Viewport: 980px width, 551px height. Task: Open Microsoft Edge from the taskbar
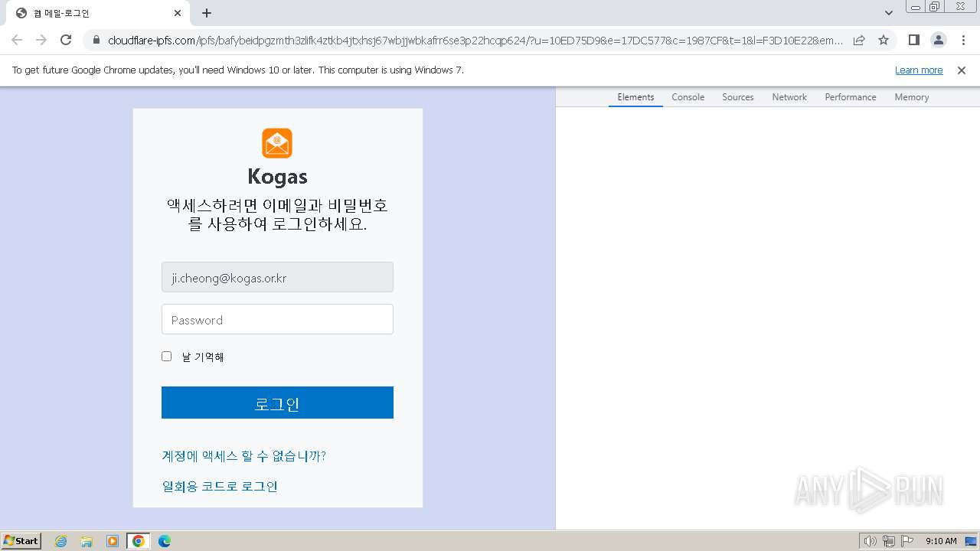pyautogui.click(x=164, y=541)
